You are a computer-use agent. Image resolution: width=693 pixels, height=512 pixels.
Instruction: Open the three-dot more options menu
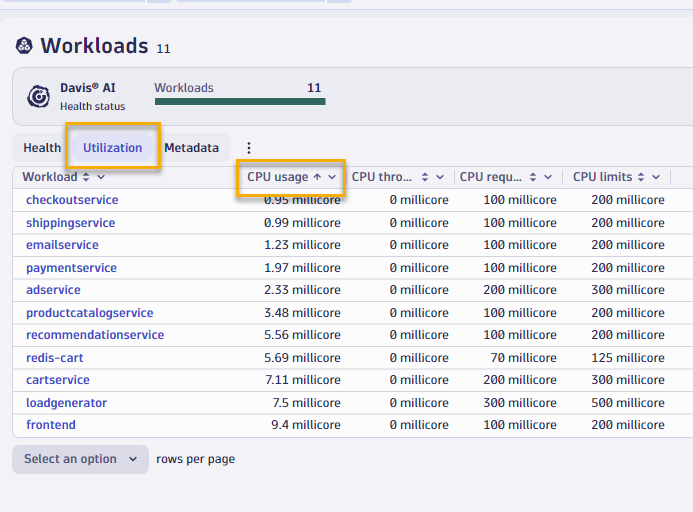coord(249,148)
